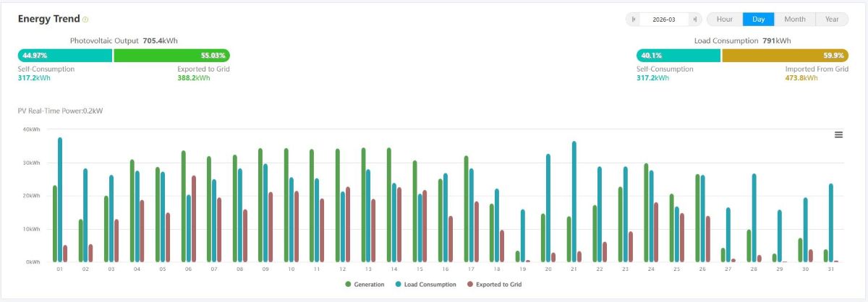Screen dimensions: 868x302
Task: Click the 44.97% self-consumption bar segment
Action: [x=65, y=55]
